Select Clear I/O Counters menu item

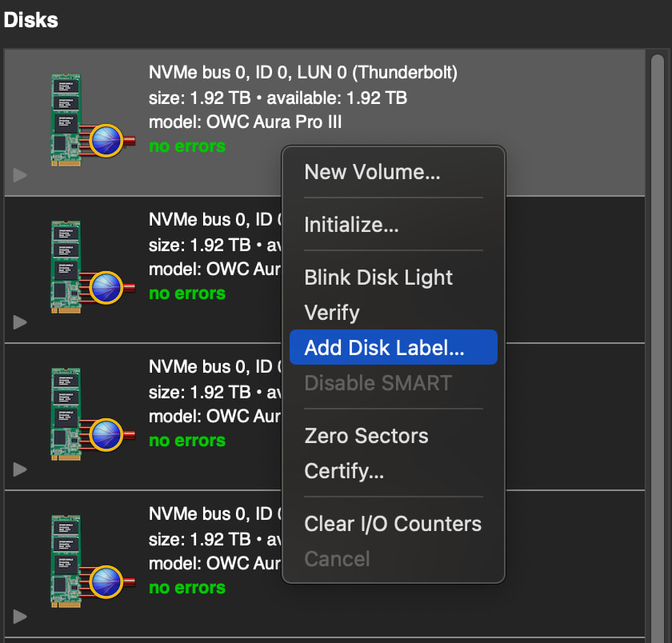pyautogui.click(x=393, y=524)
